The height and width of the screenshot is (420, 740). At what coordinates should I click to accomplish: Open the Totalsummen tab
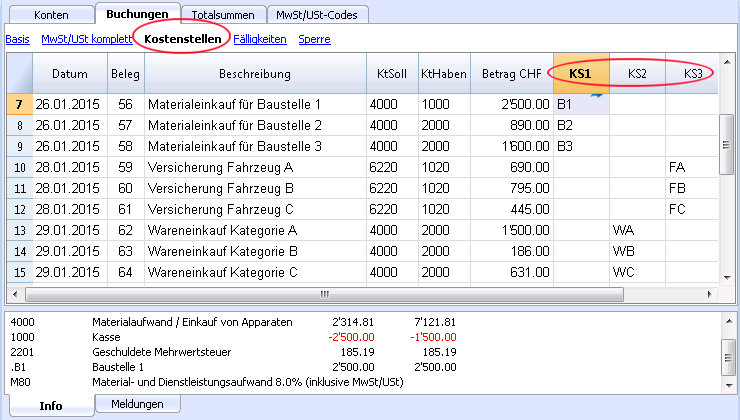click(x=223, y=15)
